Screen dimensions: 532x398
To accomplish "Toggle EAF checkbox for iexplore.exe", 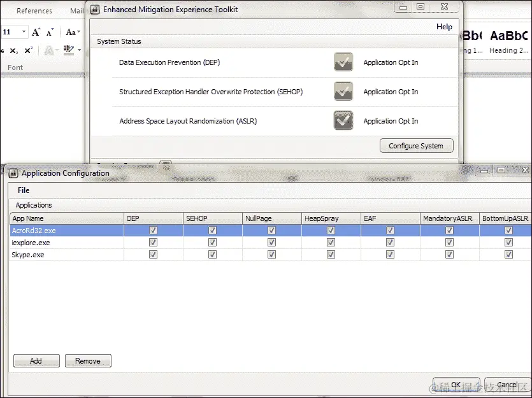I will pos(390,243).
